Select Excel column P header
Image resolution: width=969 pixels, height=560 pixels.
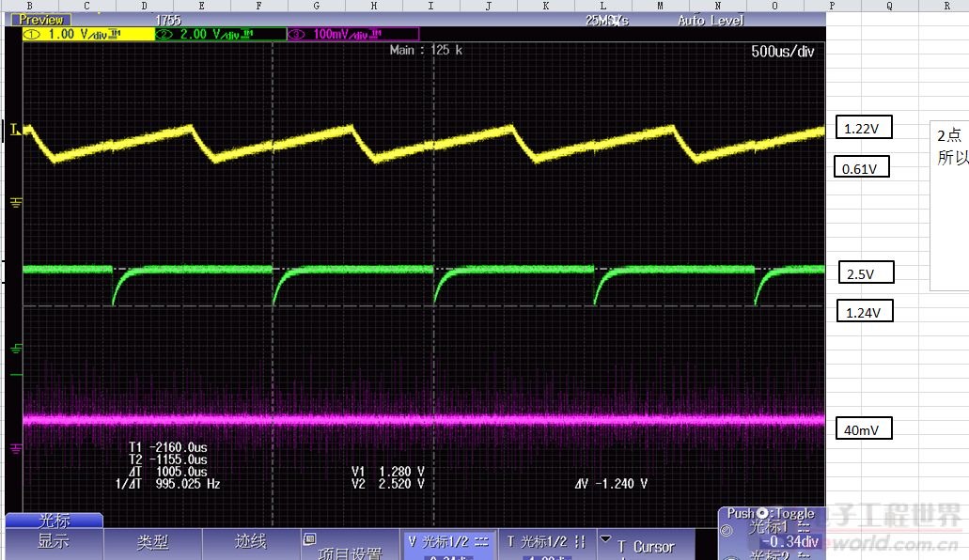coord(833,6)
